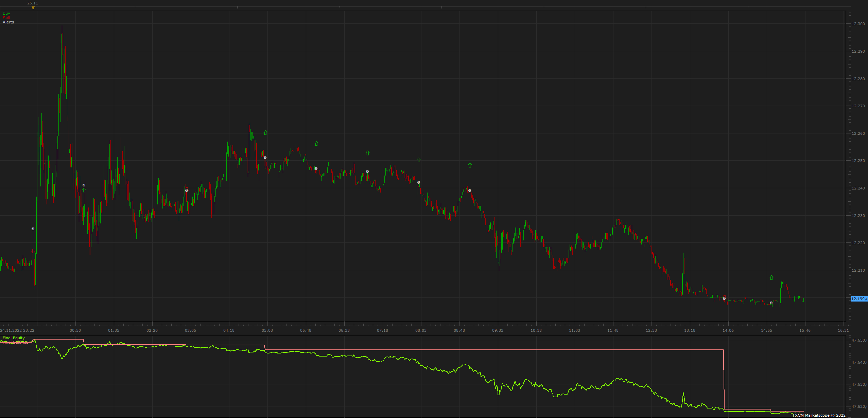This screenshot has width=868, height=418.
Task: Click trade marker 2 under the 25.11 date marker
Action: tap(33, 229)
